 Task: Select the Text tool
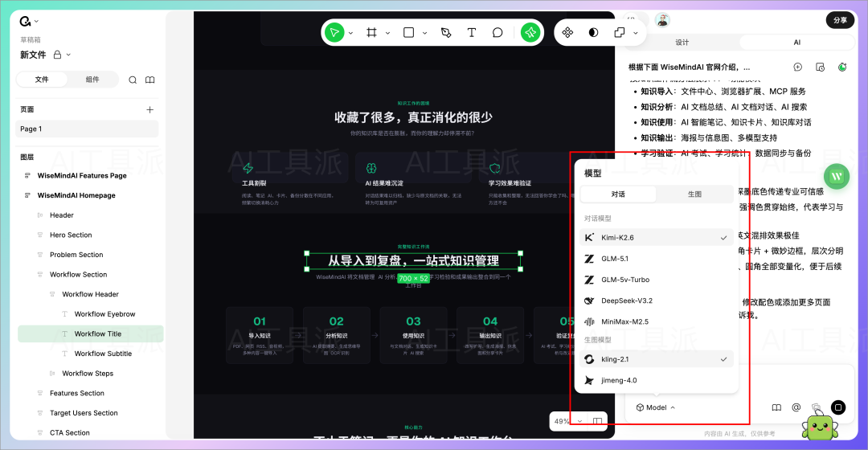(472, 33)
